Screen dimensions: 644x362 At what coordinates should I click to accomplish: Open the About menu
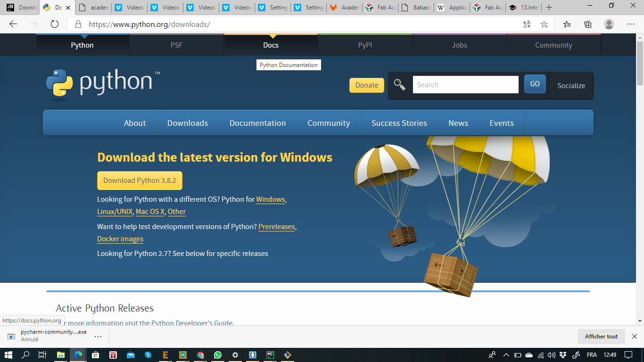pos(135,123)
